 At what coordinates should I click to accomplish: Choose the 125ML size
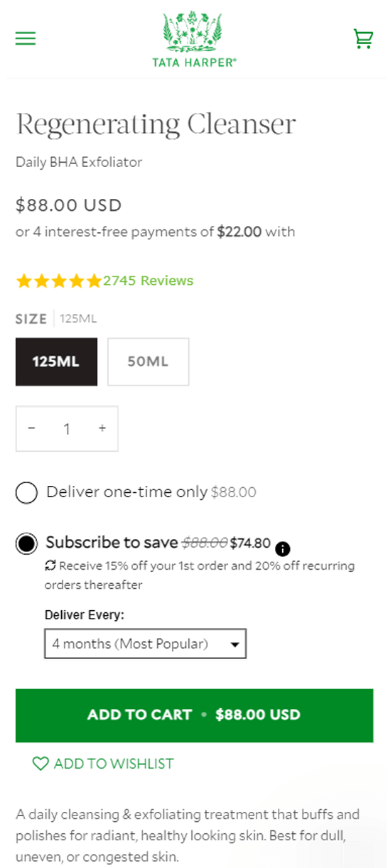55,362
